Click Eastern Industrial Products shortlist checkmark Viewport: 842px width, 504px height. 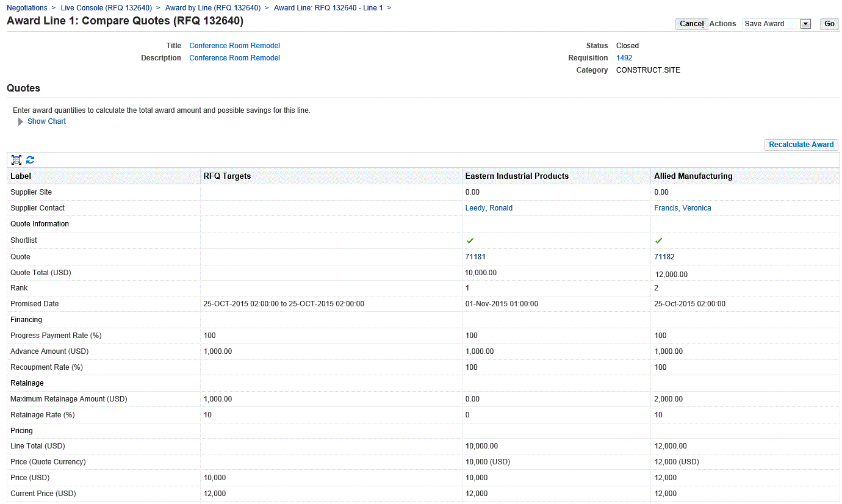pyautogui.click(x=470, y=240)
